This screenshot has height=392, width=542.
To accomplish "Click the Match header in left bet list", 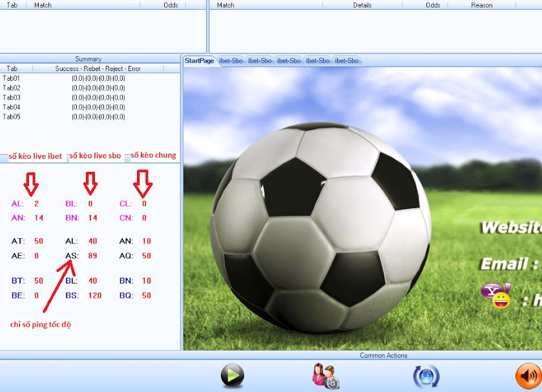I will (x=43, y=5).
